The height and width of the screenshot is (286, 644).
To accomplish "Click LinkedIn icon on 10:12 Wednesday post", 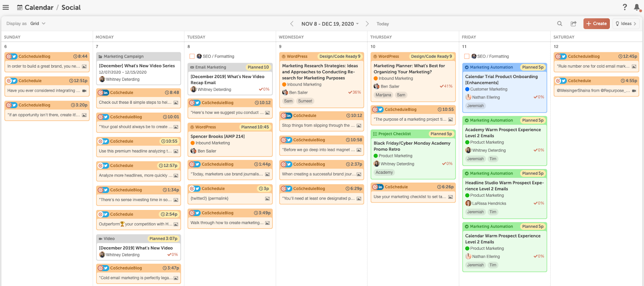I will click(x=289, y=116).
